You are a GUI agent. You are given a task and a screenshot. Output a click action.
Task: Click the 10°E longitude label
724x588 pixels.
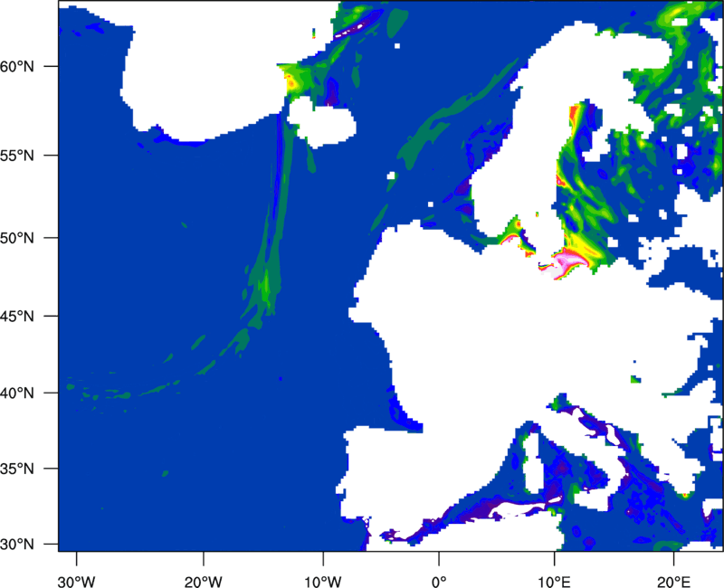[x=554, y=582]
